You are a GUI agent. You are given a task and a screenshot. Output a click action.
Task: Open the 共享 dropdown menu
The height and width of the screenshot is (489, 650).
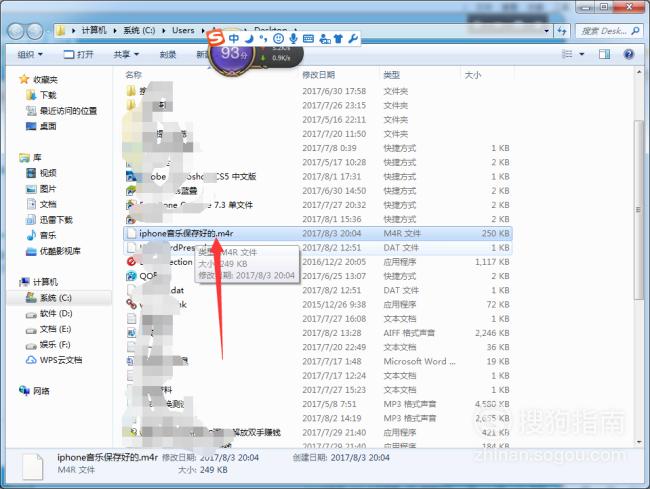[126, 54]
